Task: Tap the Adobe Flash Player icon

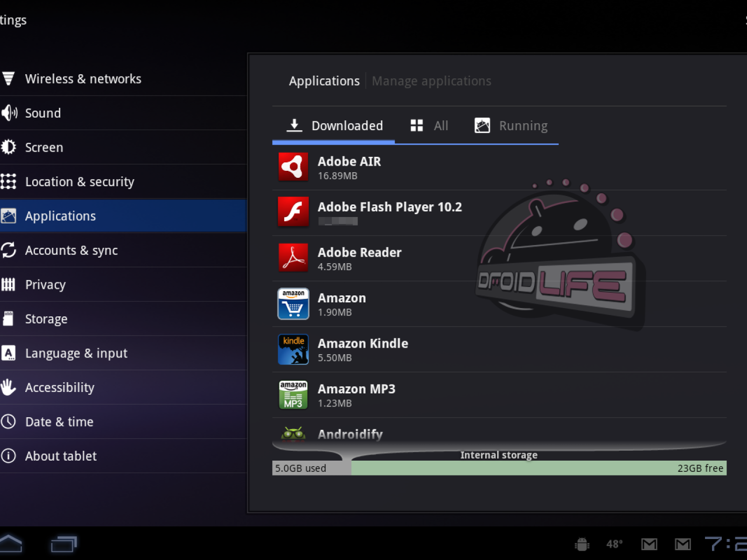Action: (293, 212)
